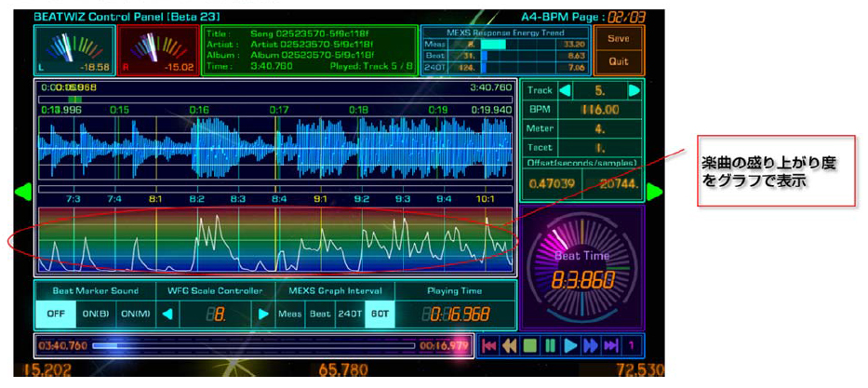Click the 0:18 time marker above waveform

point(359,110)
